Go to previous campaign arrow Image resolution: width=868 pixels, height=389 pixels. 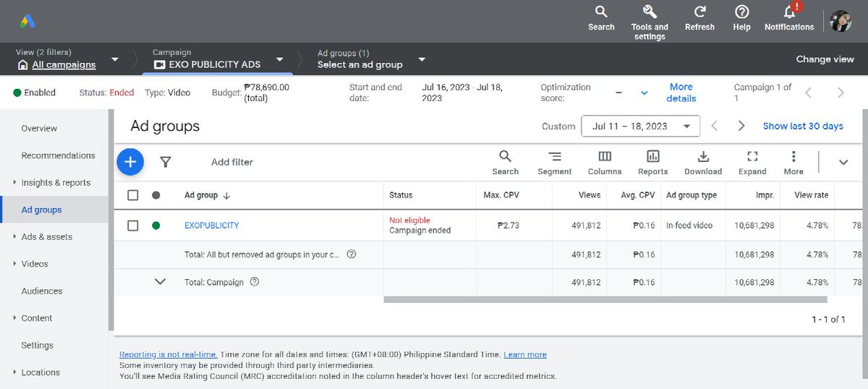[x=809, y=93]
